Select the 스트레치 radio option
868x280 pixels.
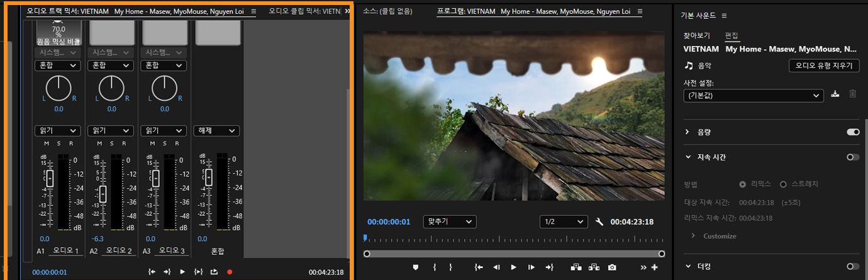tap(783, 184)
